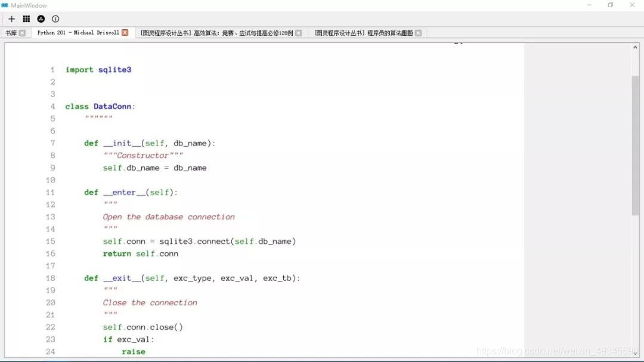Click the 'sqlite3.connect(self.db_name)' line
Screen dimensions: 644x362
tap(199, 241)
